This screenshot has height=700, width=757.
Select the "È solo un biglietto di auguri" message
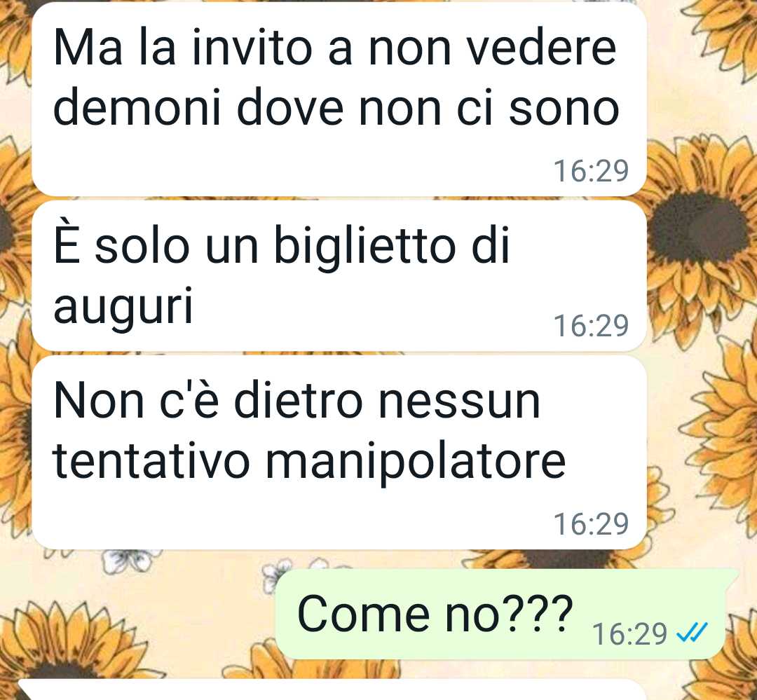(339, 275)
